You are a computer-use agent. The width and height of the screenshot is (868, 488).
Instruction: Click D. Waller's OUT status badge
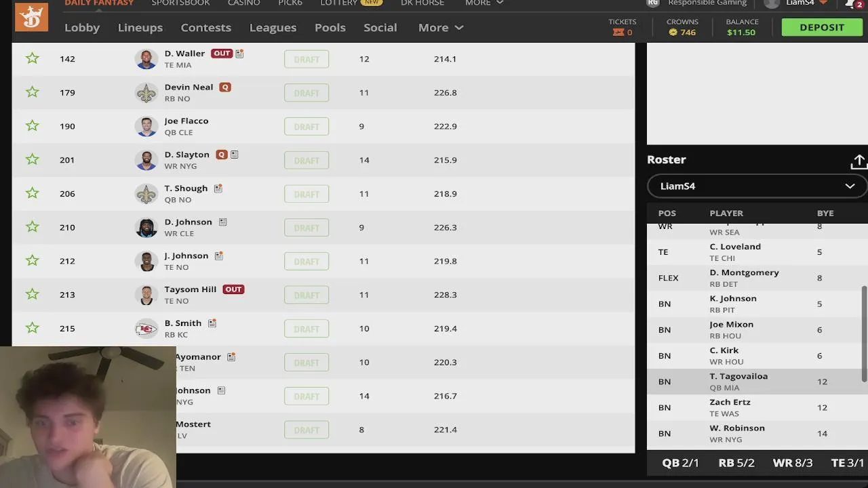(x=221, y=54)
